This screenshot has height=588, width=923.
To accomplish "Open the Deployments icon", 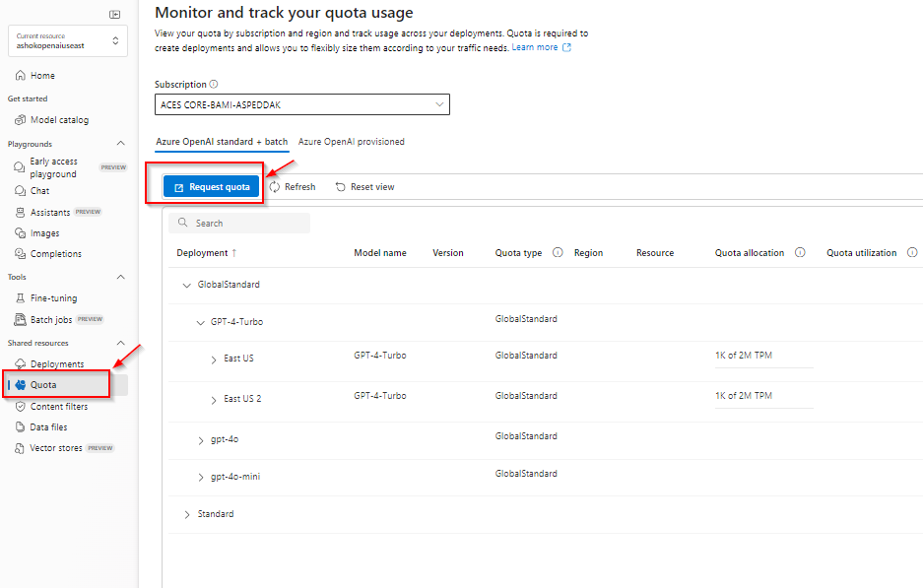I will pyautogui.click(x=20, y=363).
